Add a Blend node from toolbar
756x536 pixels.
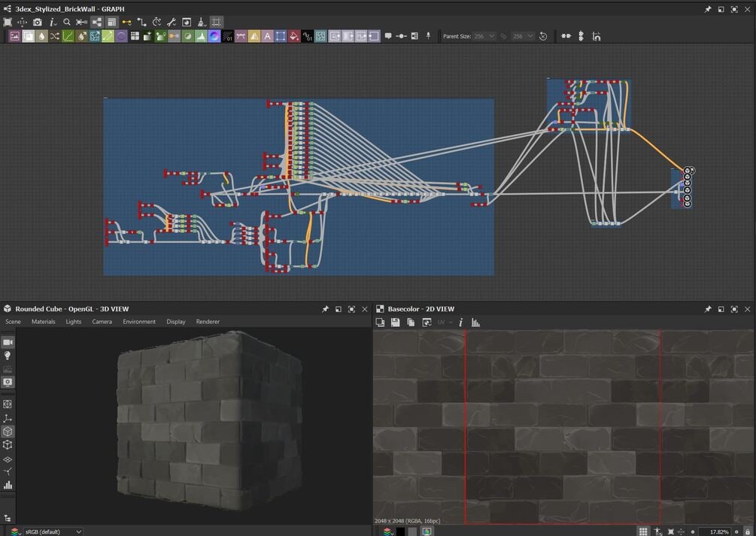coord(29,36)
